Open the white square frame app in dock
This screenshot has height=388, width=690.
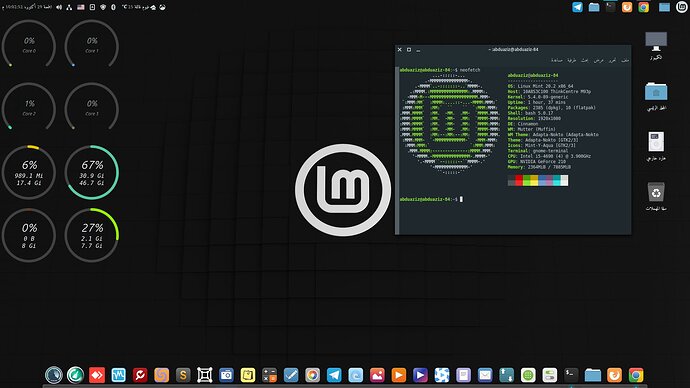(x=205, y=375)
